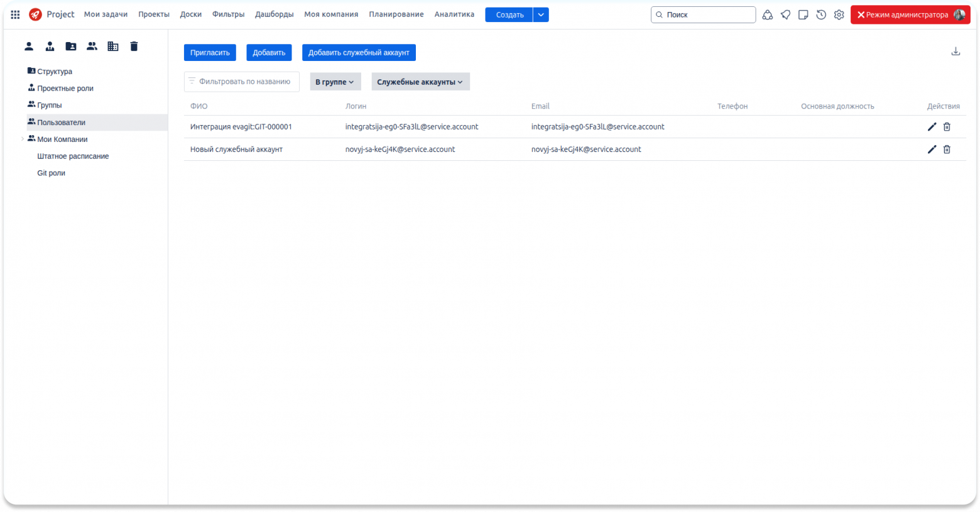Click the Пригласить button
This screenshot has height=512, width=980.
coord(210,53)
